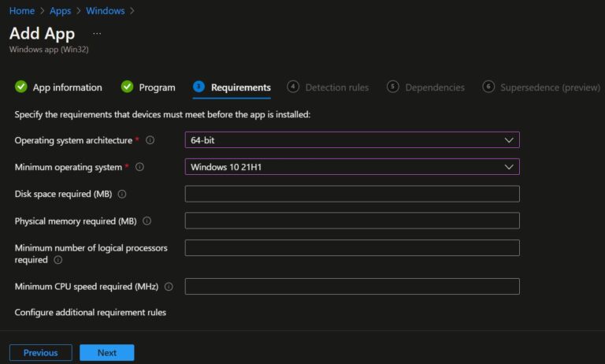Switch to the App information step
Viewport: 605px width, 364px height.
point(58,87)
